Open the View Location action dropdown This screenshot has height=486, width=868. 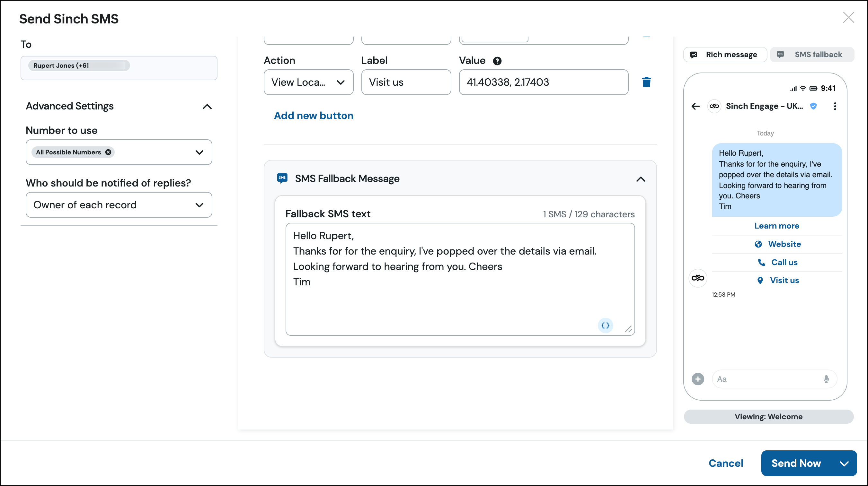309,82
